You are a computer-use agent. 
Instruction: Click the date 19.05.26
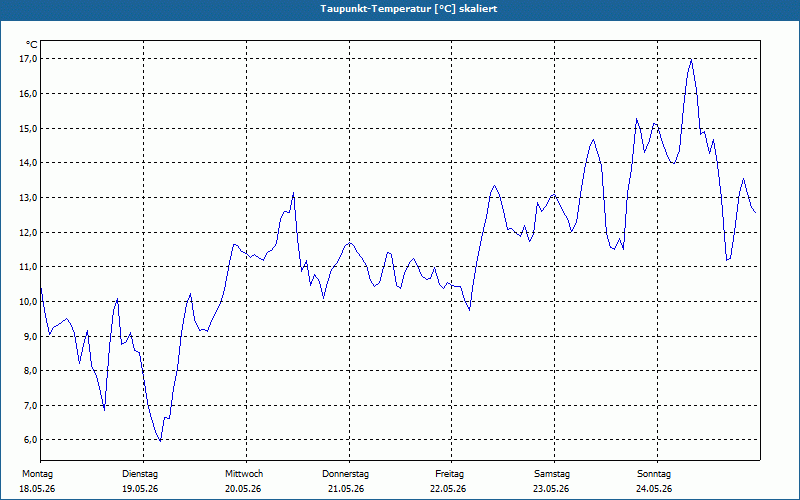[140, 489]
